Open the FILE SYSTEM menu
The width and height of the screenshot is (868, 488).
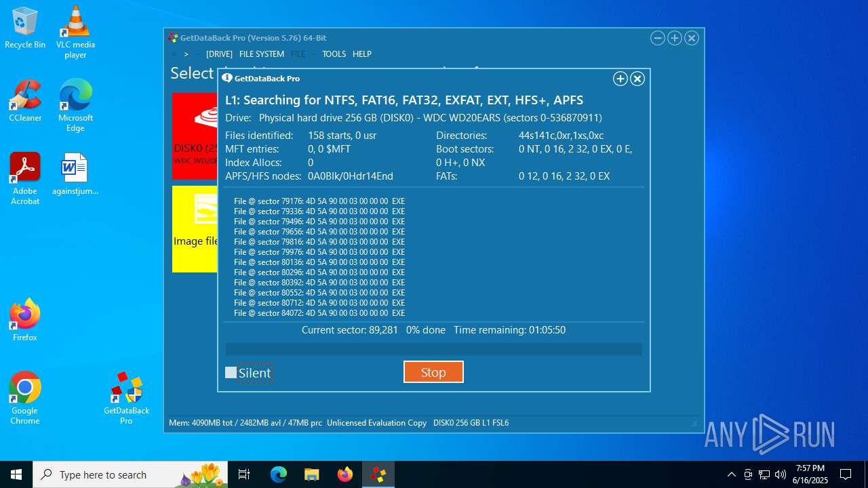[x=262, y=54]
